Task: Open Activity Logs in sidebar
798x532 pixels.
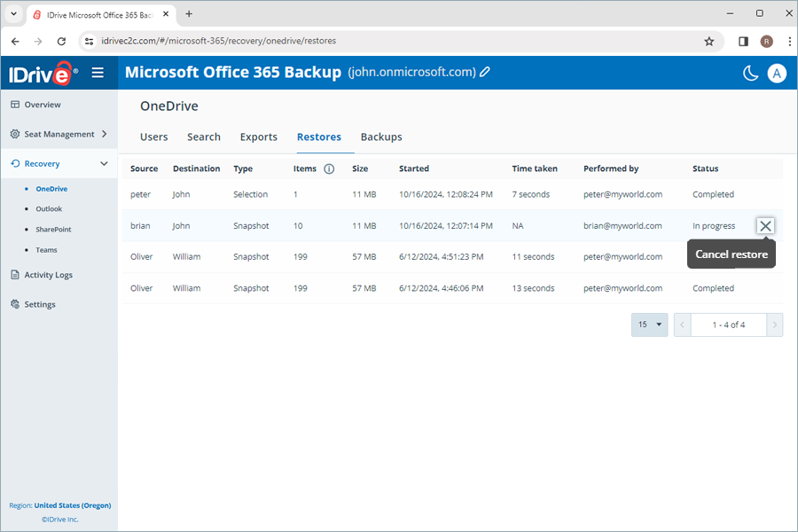Action: pos(48,275)
